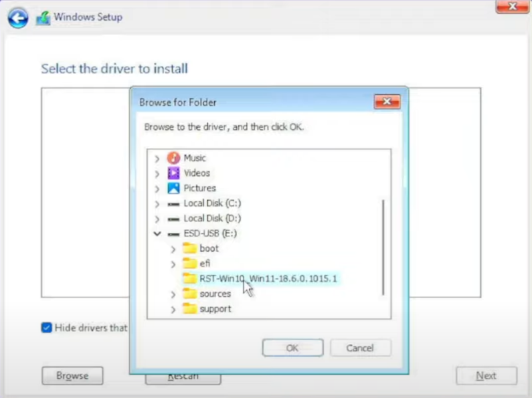Click the efi folder icon
This screenshot has height=398, width=532.
(190, 263)
